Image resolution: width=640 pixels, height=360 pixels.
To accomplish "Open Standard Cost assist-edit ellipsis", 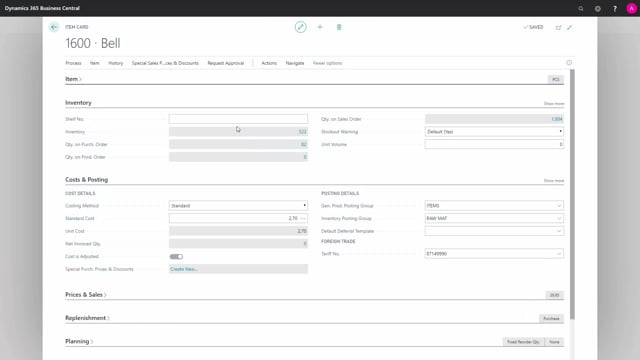I will 303,218.
